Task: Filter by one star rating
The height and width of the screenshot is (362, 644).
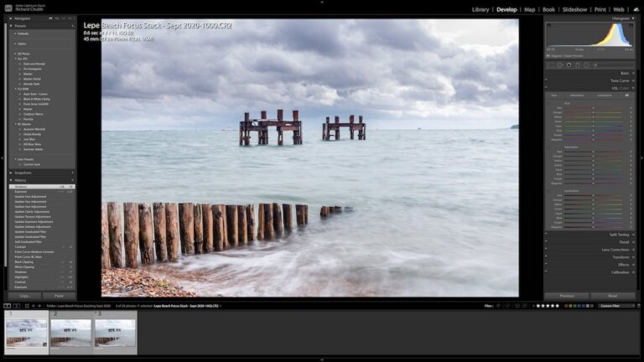Action: point(538,306)
